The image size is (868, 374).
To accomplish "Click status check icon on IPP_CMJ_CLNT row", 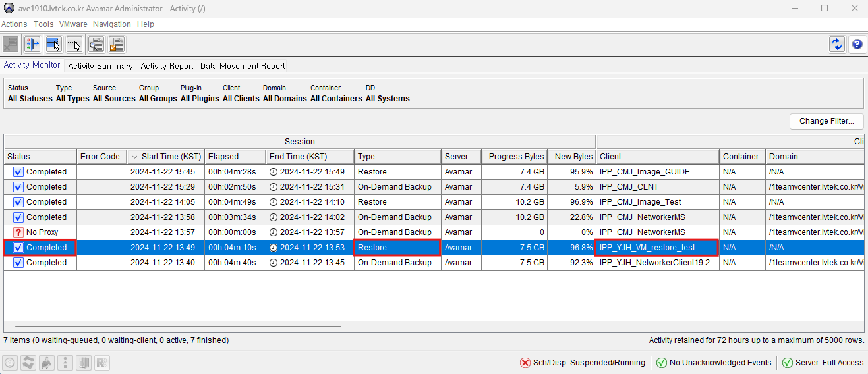I will tap(18, 187).
